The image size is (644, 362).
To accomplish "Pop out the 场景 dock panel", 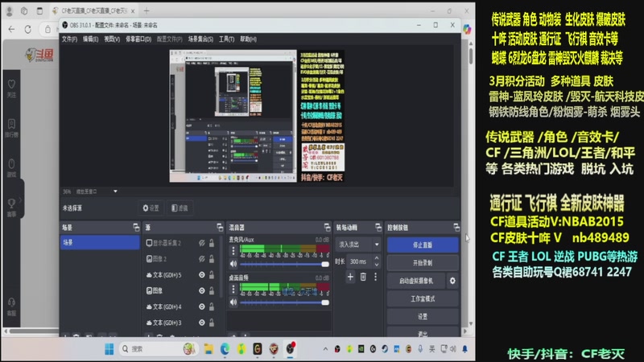I will 136,227.
